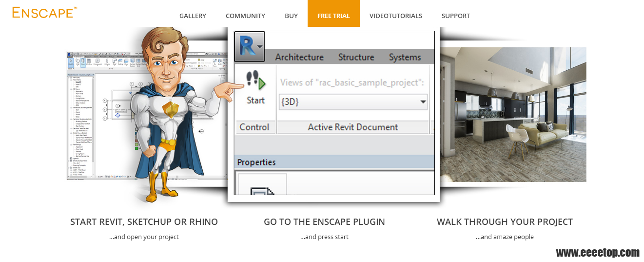Image resolution: width=644 pixels, height=262 pixels.
Task: Open the rendered kitchen interior image
Action: pyautogui.click(x=513, y=115)
